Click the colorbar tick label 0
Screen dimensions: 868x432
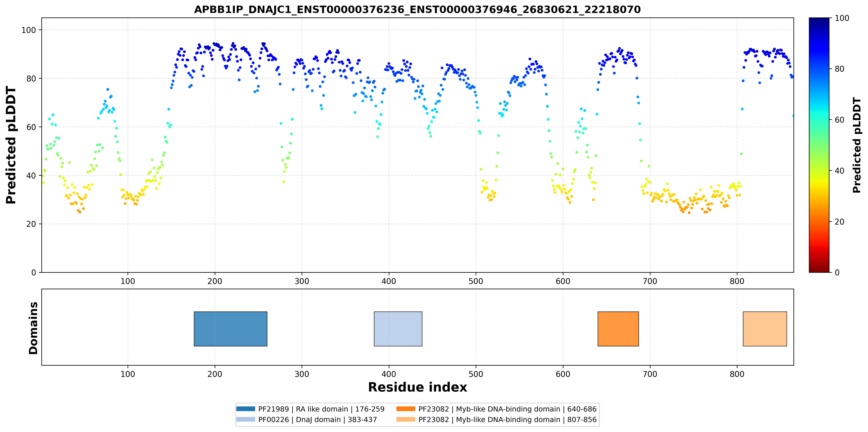[x=837, y=272]
